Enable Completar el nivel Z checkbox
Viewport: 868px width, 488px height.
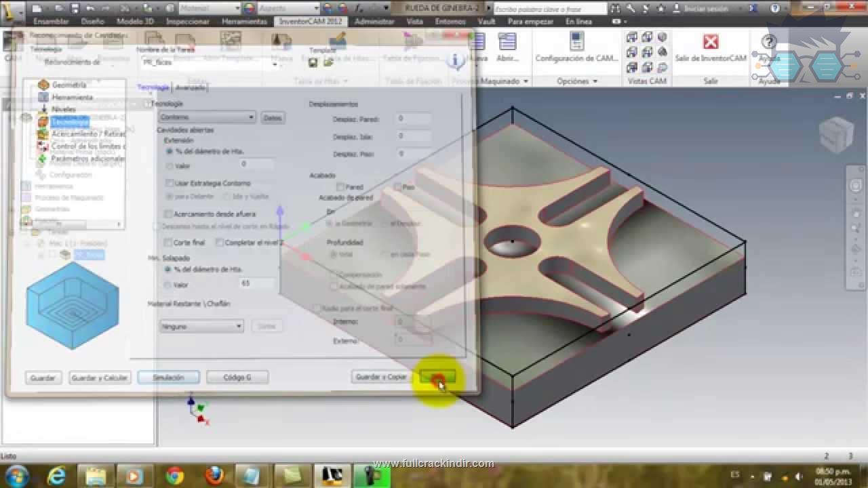click(x=220, y=242)
